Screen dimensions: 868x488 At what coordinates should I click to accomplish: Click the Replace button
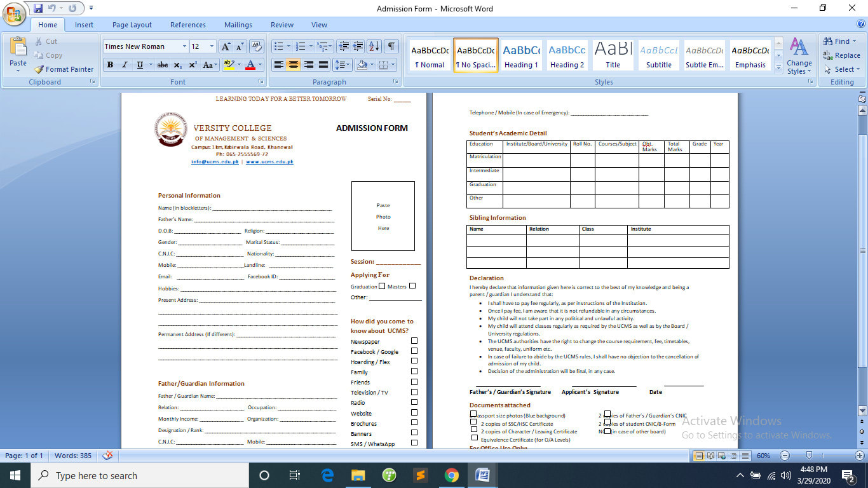coord(841,55)
